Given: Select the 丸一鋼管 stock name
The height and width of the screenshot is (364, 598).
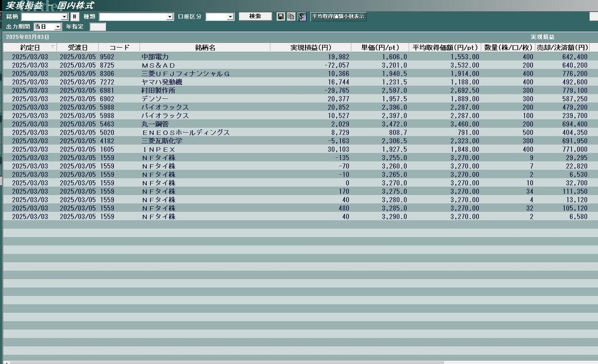Looking at the screenshot, I should pyautogui.click(x=155, y=124).
